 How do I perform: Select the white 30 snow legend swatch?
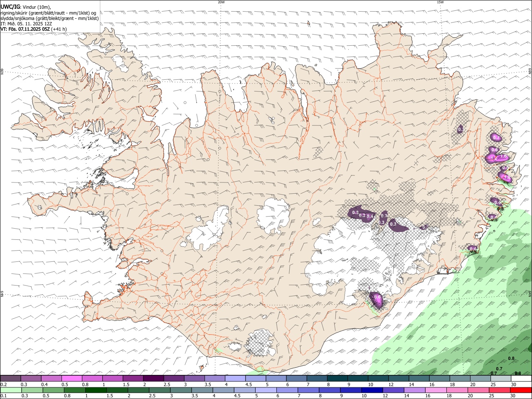[x=522, y=378]
